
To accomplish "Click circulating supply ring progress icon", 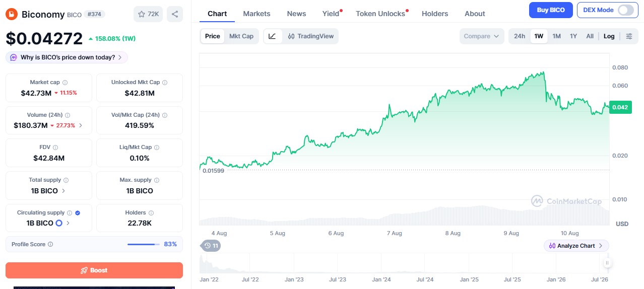I will point(59,223).
